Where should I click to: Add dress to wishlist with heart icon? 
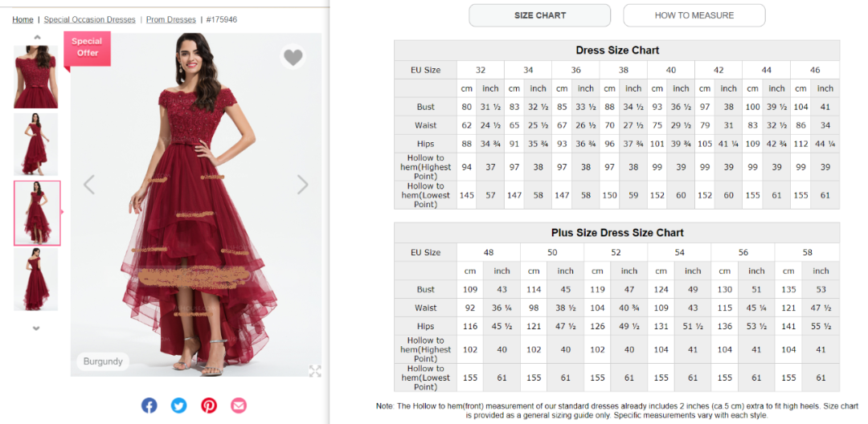[x=293, y=57]
